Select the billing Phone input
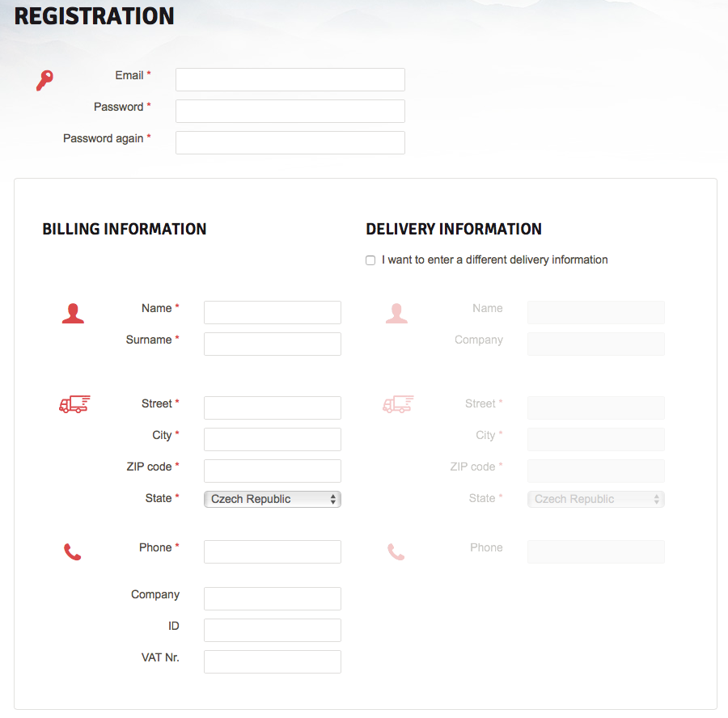The width and height of the screenshot is (728, 718). [273, 551]
